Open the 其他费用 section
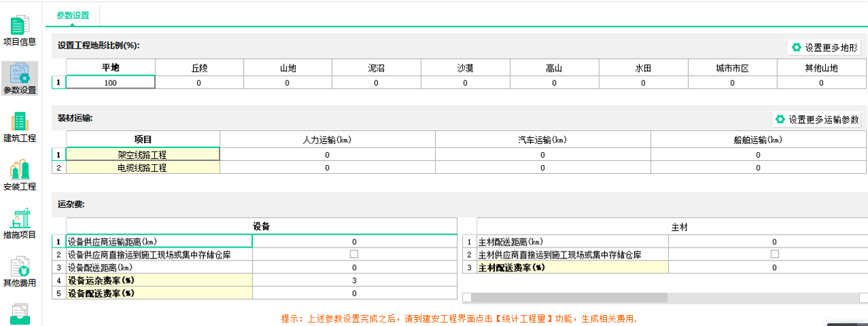The height and width of the screenshot is (326, 868). point(20,271)
